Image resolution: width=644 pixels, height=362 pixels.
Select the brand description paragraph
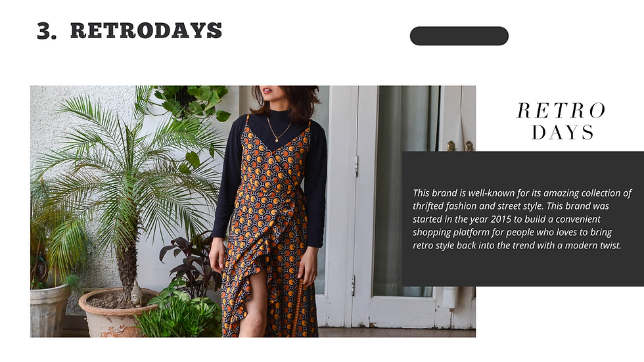click(x=522, y=219)
